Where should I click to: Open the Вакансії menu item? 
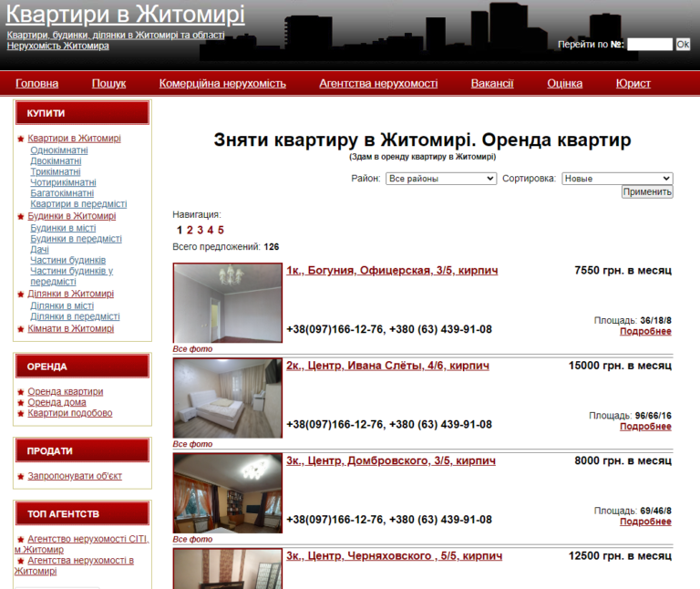pyautogui.click(x=492, y=84)
